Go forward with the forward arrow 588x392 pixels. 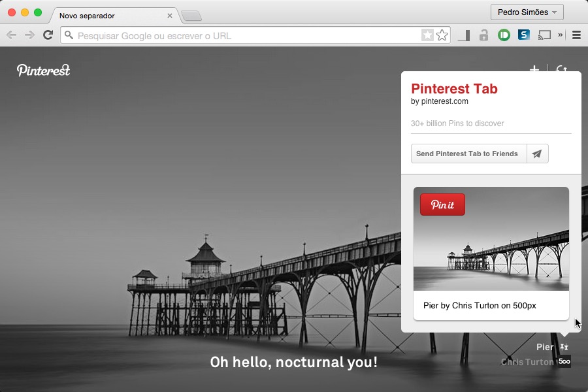(x=29, y=35)
